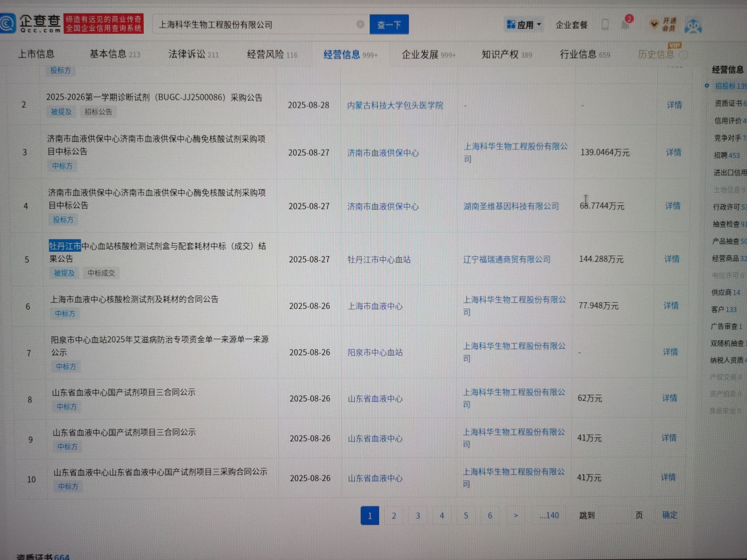Go to page 5 of results

click(466, 516)
